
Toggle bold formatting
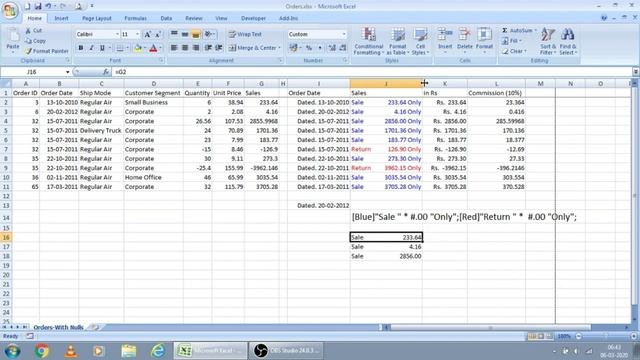[80, 48]
